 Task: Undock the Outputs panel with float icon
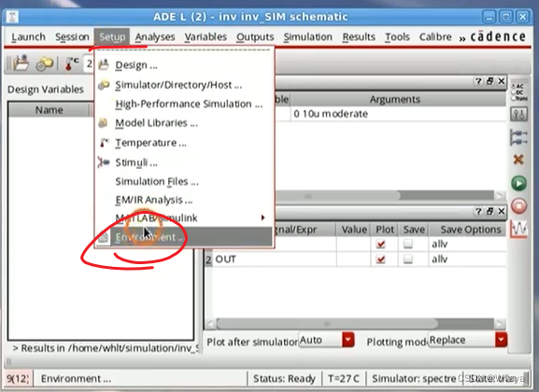489,211
